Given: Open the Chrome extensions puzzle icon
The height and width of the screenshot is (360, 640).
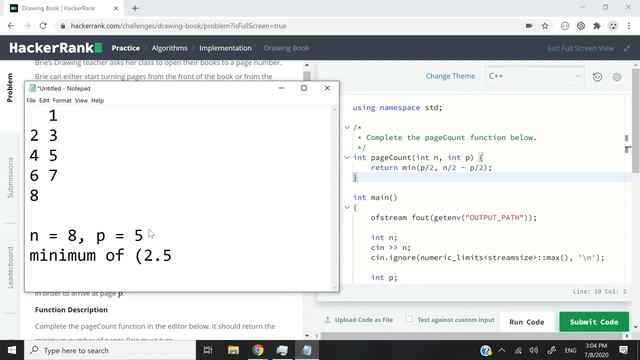Looking at the screenshot, I should 597,26.
